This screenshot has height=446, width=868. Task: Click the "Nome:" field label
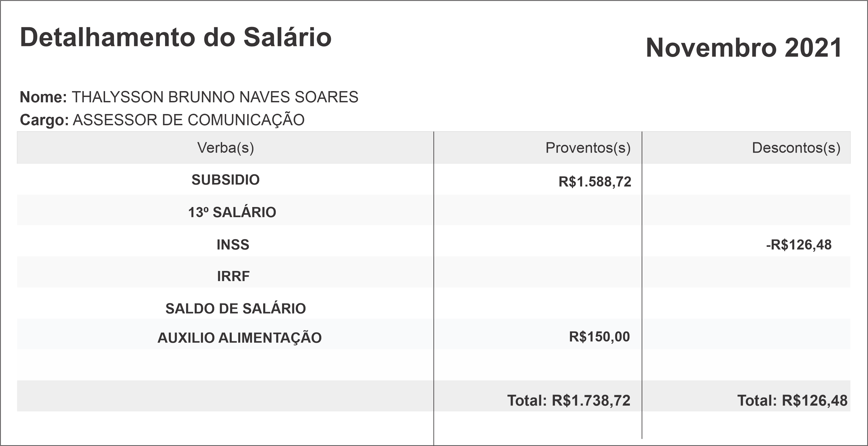tap(43, 97)
